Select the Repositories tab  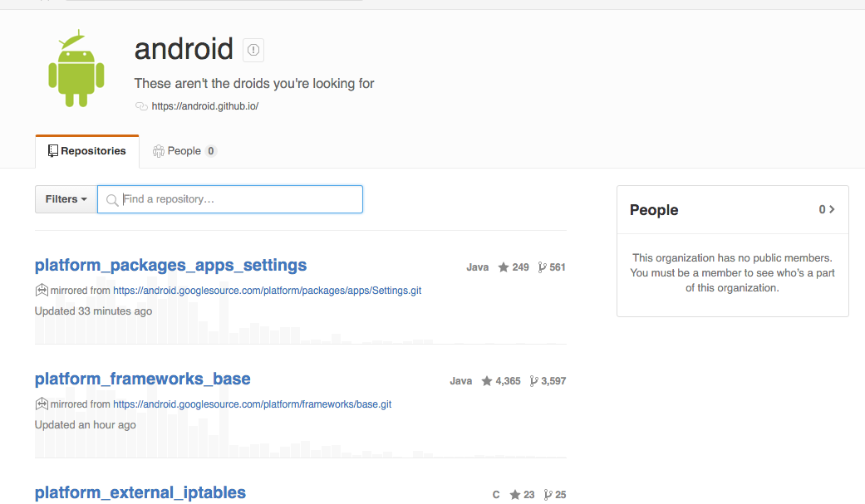tap(86, 150)
